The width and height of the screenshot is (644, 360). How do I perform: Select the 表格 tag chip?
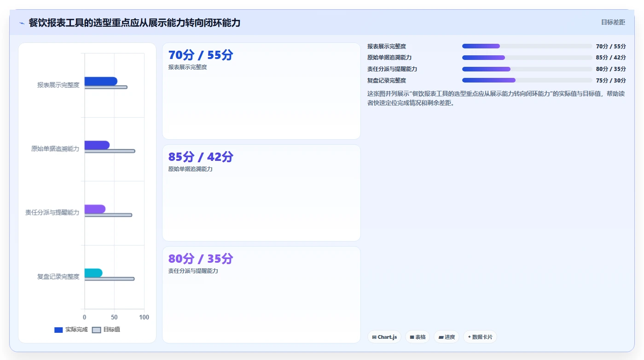coord(418,337)
